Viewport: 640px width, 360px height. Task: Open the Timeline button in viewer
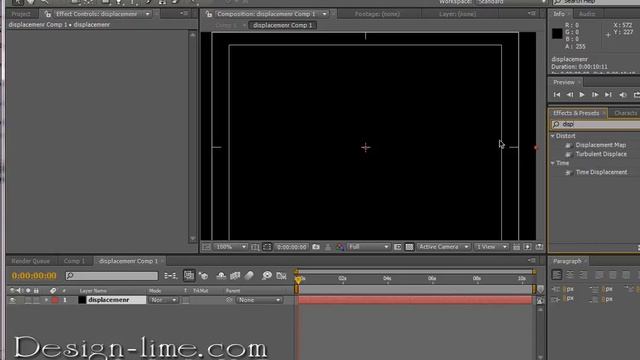539,247
